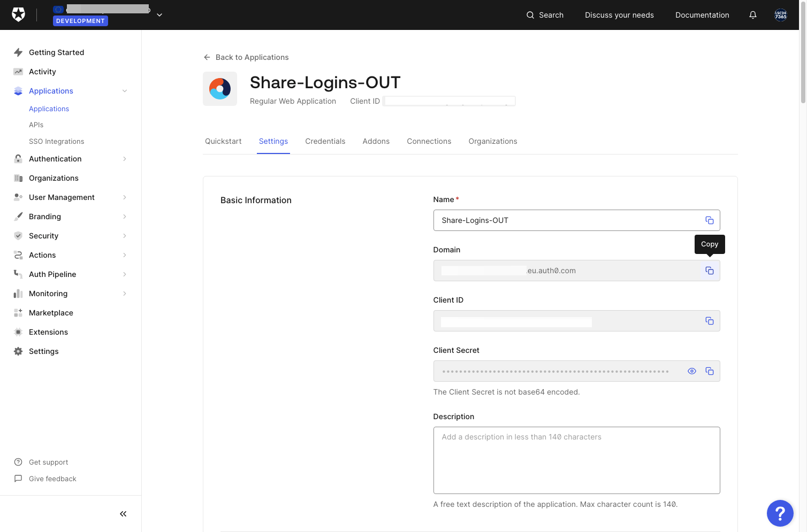This screenshot has height=532, width=807.
Task: Expand the Monitoring sidebar section
Action: [125, 294]
